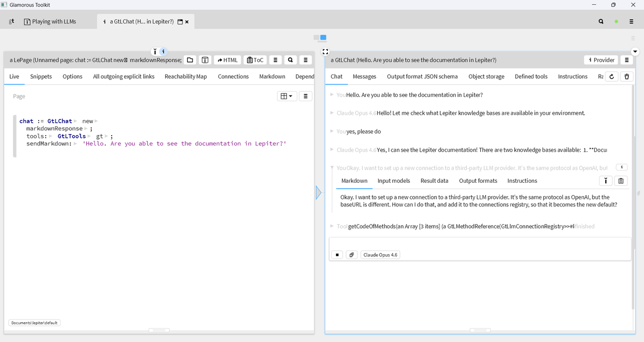Click the blue info icon above LePage

point(163,51)
